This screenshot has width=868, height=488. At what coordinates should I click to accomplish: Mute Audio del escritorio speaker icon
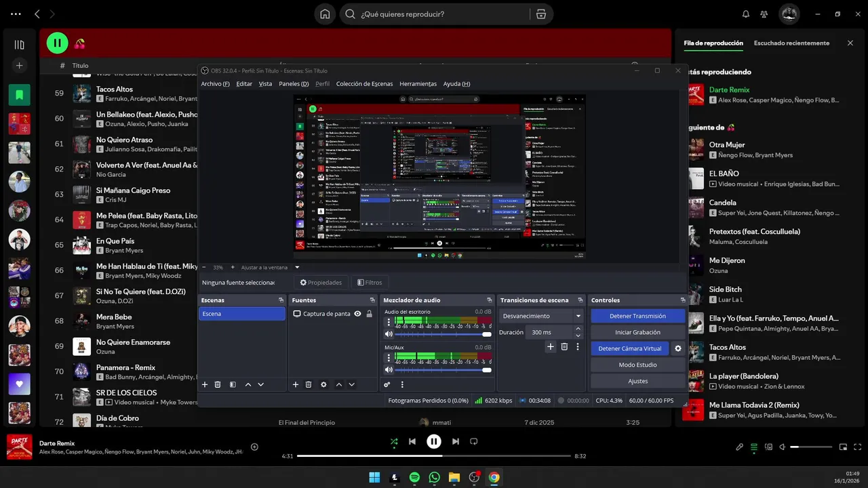tap(389, 334)
